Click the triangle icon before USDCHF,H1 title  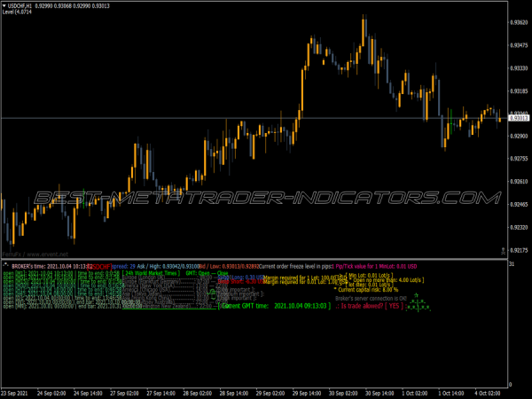(5, 6)
